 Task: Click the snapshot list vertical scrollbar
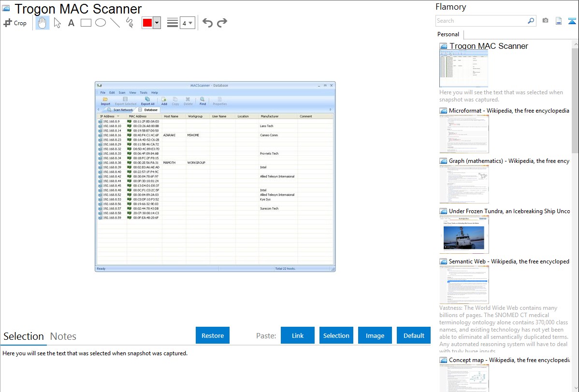575,101
